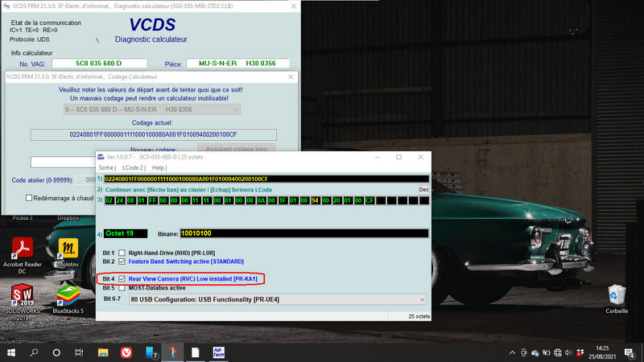Image resolution: width=644 pixels, height=362 pixels.
Task: Open the Sortie menu in LCode
Action: coord(107,167)
